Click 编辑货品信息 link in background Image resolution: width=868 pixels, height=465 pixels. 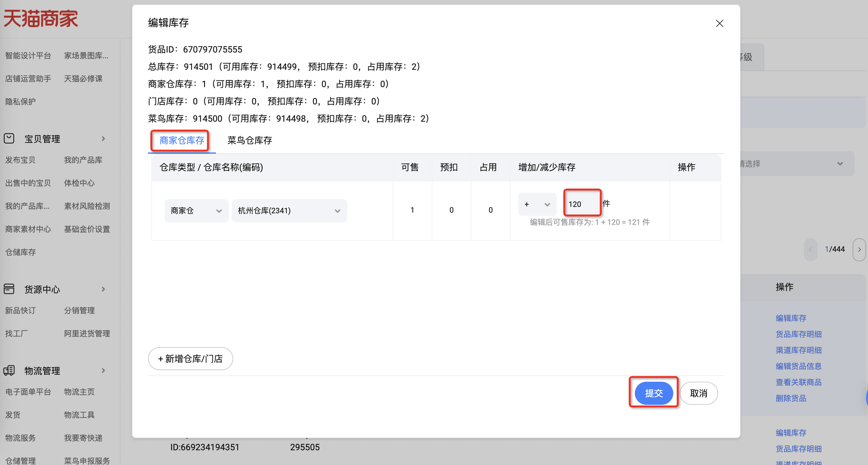pyautogui.click(x=798, y=366)
